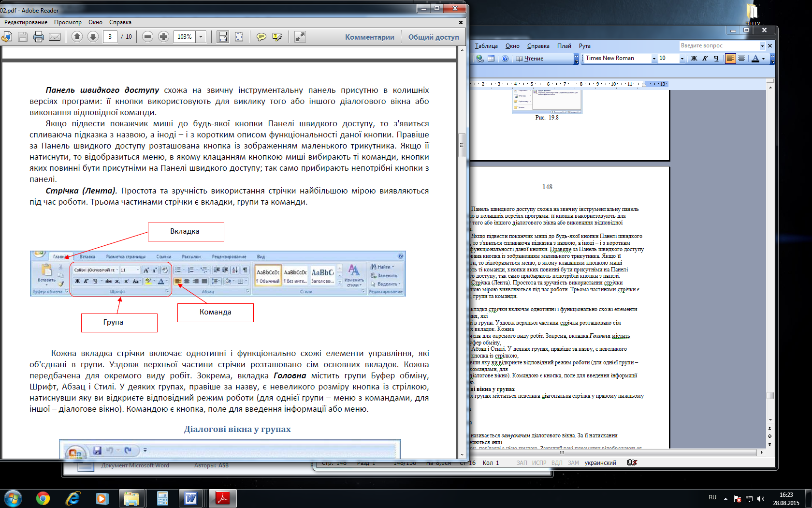812x508 pixels.
Task: Click the Введите вопрос help field in Word
Action: coord(719,45)
